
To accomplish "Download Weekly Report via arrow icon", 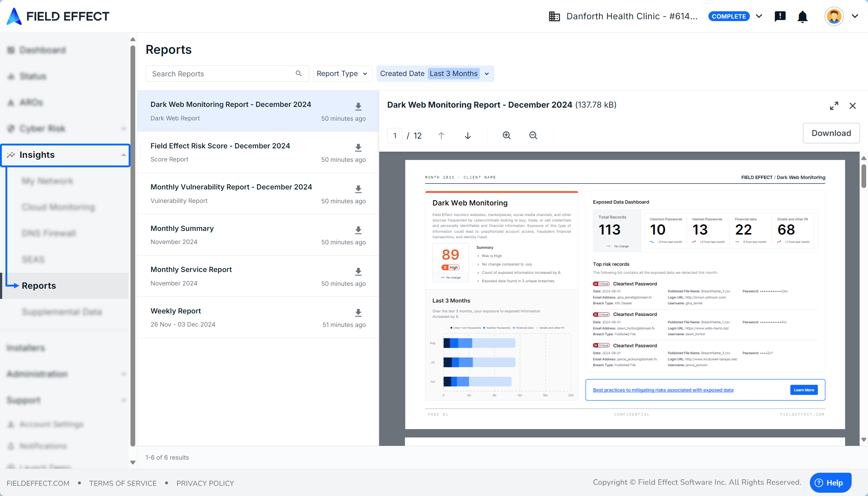I will pos(358,313).
